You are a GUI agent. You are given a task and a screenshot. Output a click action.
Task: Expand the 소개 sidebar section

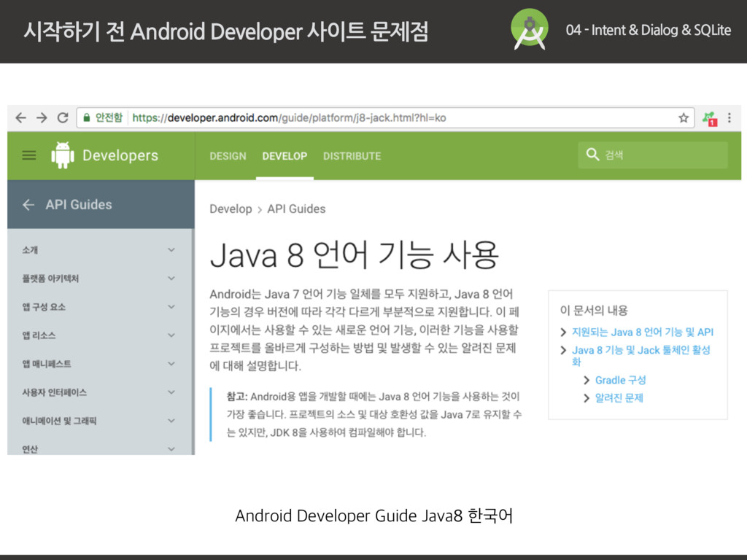coord(171,250)
